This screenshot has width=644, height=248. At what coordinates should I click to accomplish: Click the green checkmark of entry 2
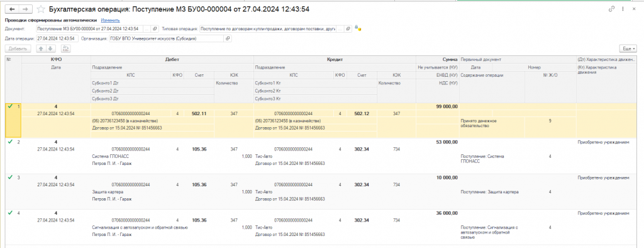(10, 142)
